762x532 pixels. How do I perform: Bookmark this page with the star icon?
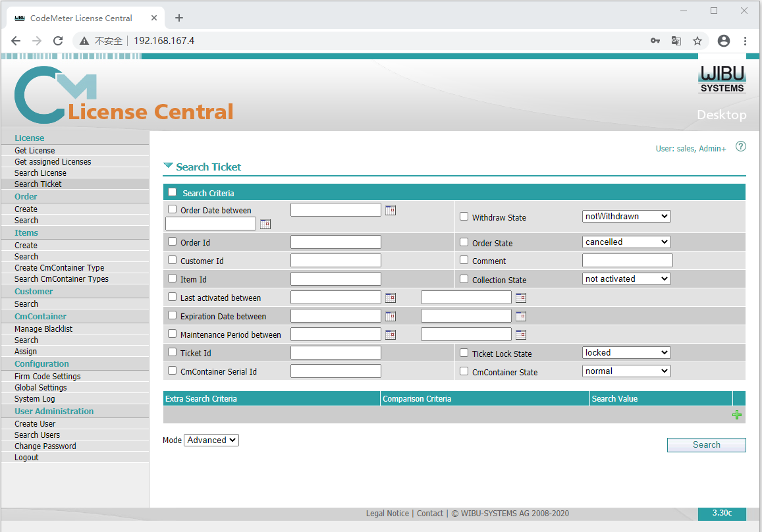pos(697,41)
